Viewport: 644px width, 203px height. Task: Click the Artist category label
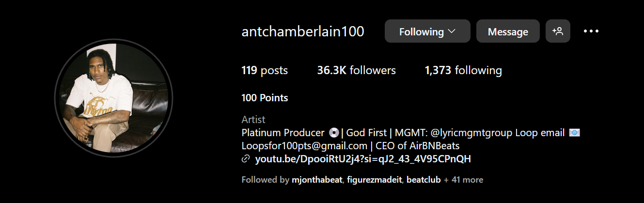253,120
